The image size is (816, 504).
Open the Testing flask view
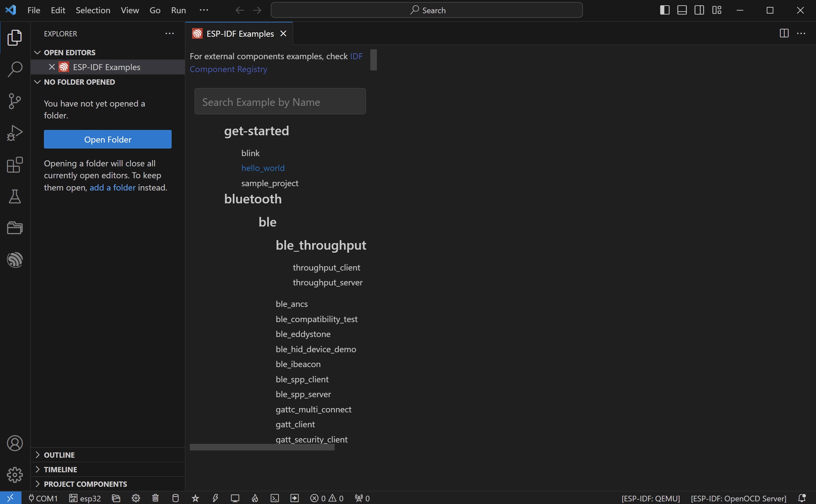coord(15,196)
